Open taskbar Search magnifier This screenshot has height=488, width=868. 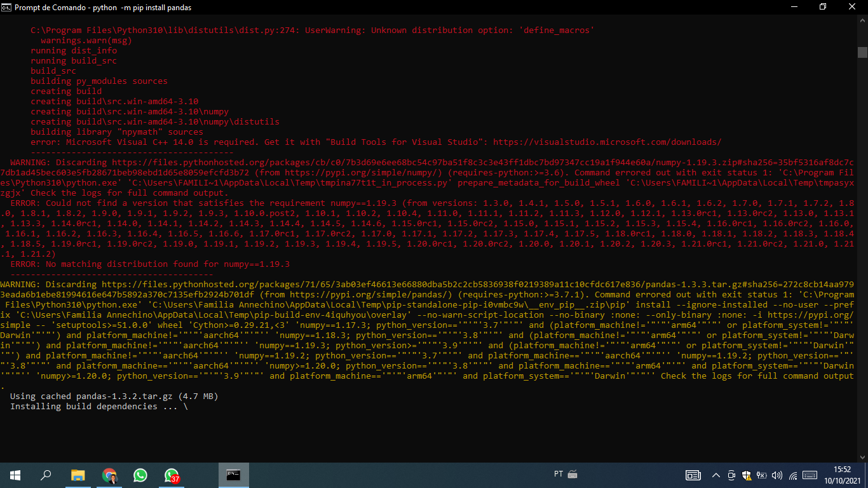[46, 475]
